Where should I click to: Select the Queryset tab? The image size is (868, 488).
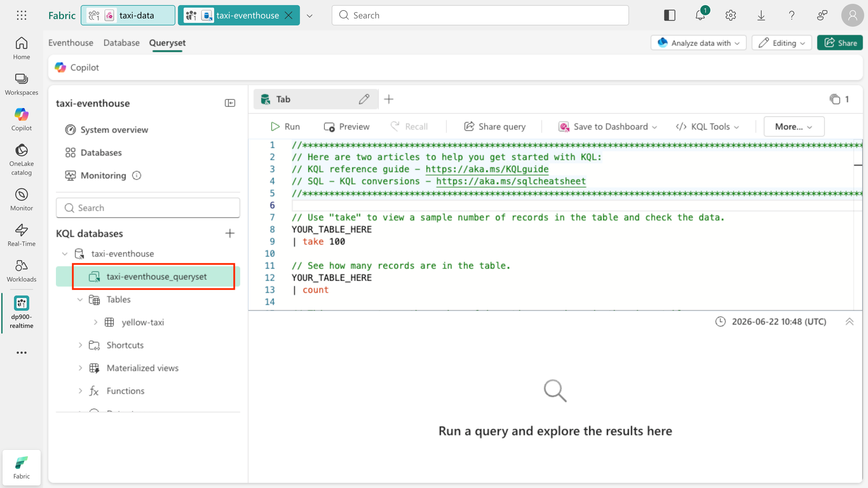click(167, 43)
